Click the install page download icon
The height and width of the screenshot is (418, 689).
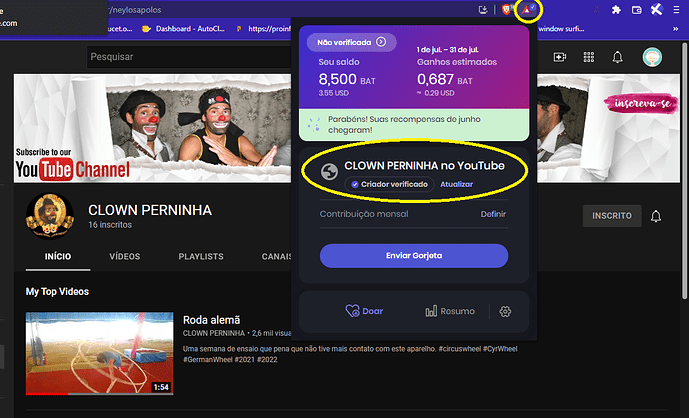[x=483, y=10]
